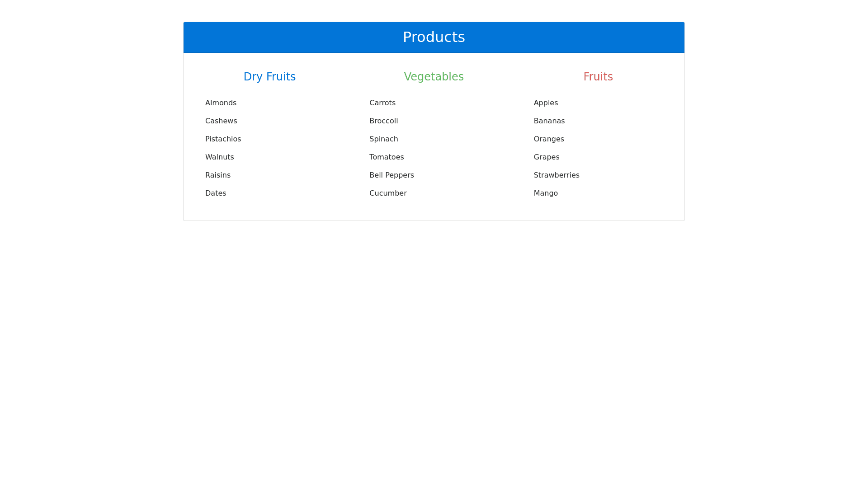Screen dimensions: 868x488
Task: Click the Bananas entry
Action: tap(549, 121)
